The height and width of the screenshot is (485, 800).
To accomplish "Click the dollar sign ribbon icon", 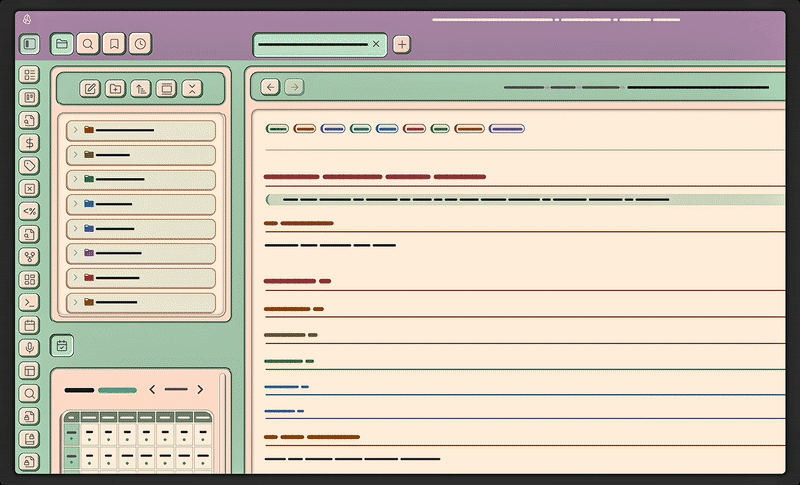I will tap(30, 143).
